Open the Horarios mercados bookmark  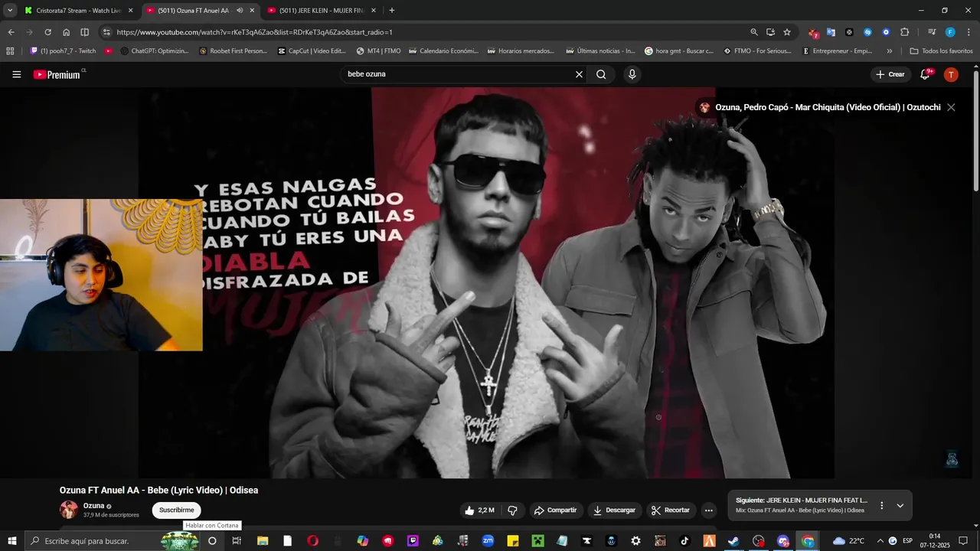(521, 51)
